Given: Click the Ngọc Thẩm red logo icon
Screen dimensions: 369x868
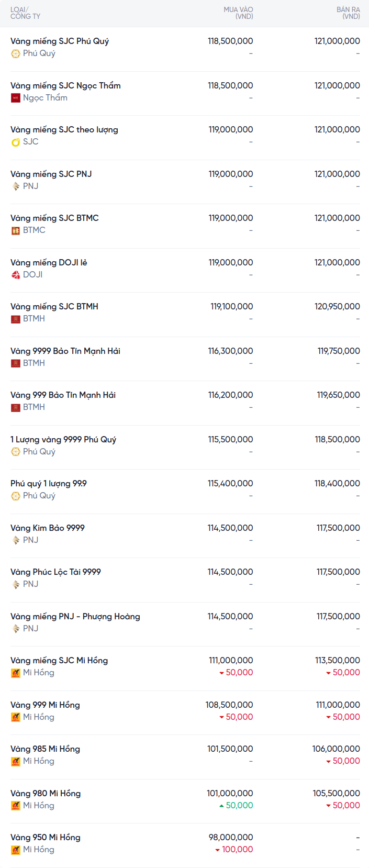Looking at the screenshot, I should pos(16,98).
